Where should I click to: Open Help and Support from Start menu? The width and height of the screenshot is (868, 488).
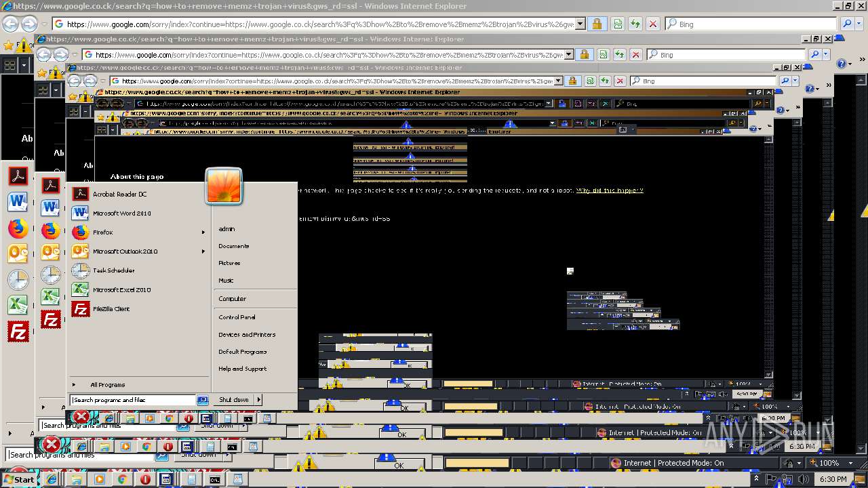pos(242,369)
